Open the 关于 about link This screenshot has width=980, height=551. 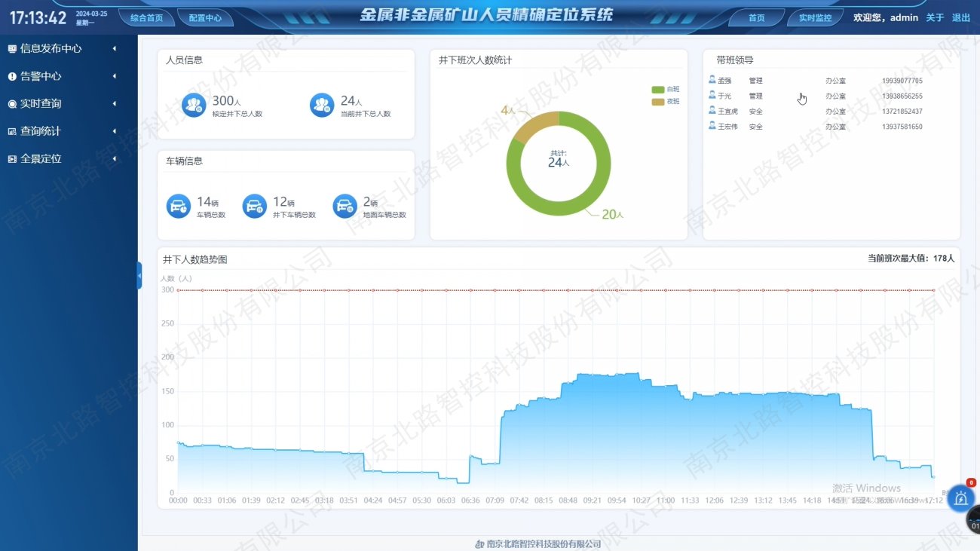pos(935,17)
